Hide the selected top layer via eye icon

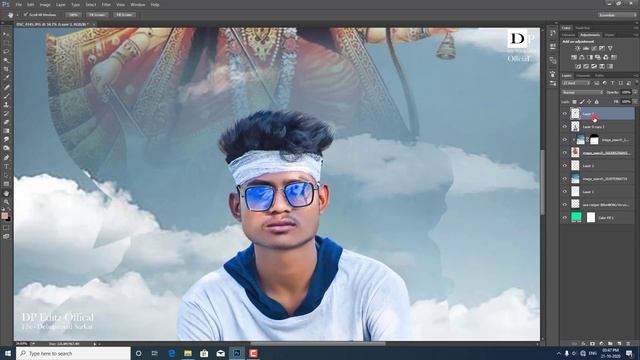point(565,114)
